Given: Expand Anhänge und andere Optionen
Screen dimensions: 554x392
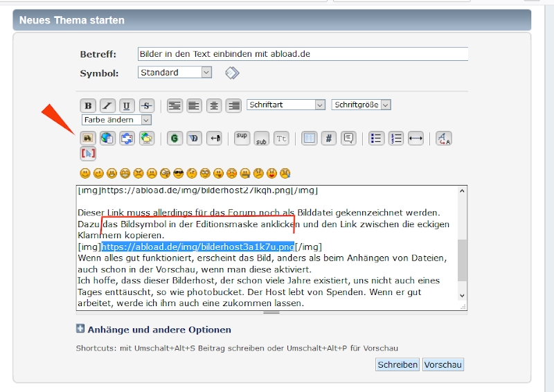Looking at the screenshot, I should pyautogui.click(x=80, y=329).
